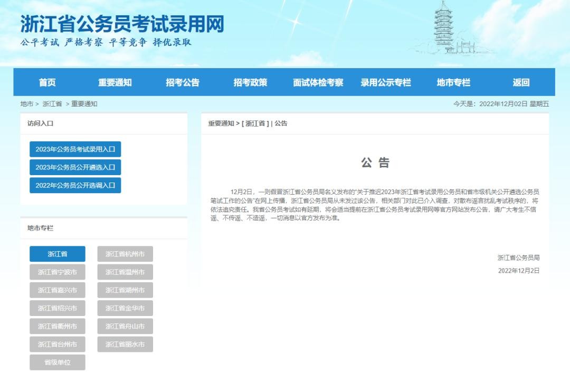Click the 浙江省温州市 city button
This screenshot has width=570, height=392.
click(125, 272)
